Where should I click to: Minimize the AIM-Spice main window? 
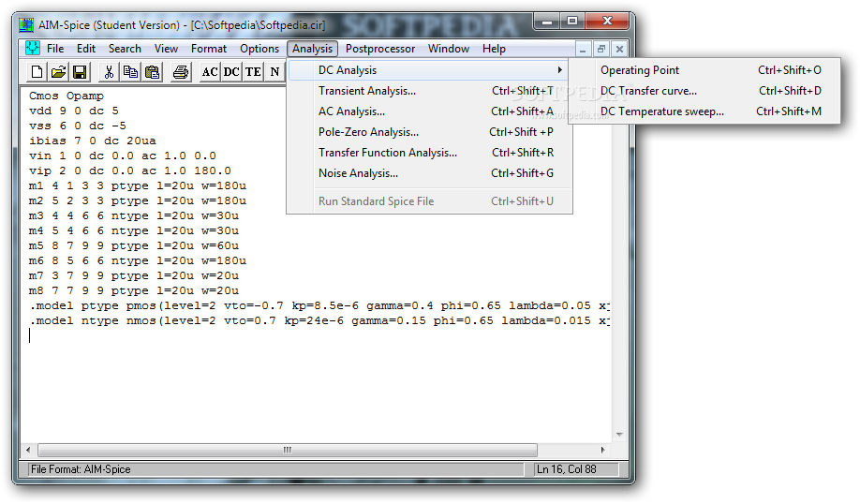[x=547, y=22]
